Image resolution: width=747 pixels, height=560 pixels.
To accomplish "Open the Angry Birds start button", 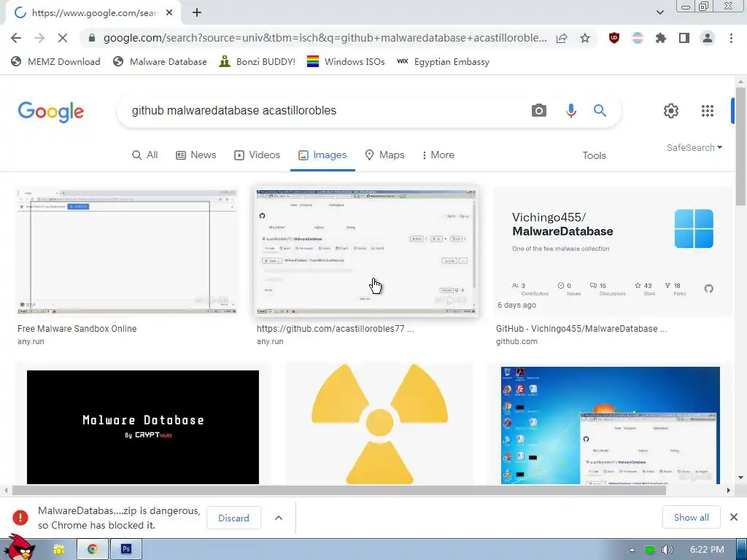I will tap(19, 548).
